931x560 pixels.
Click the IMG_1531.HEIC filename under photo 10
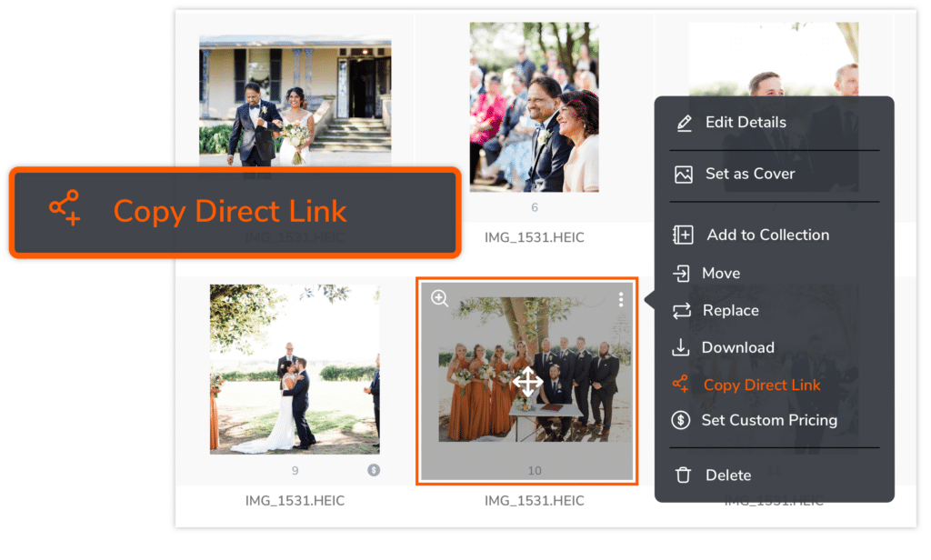tap(534, 500)
